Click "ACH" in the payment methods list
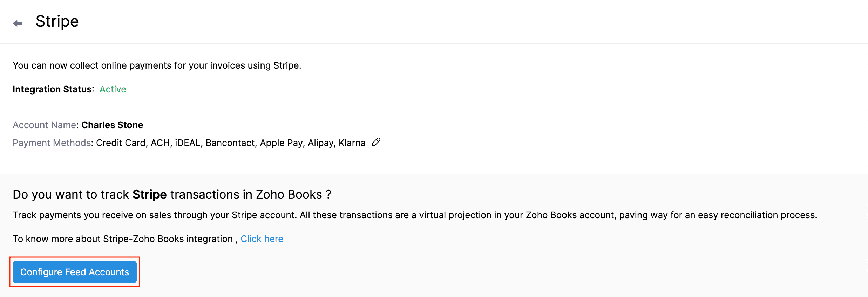Viewport: 868px width, 297px height. tap(160, 143)
